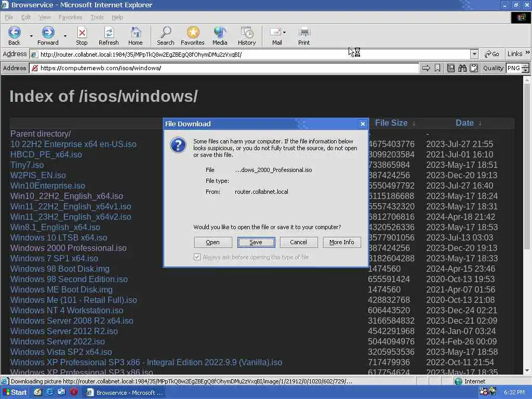
Task: Open the Mail button dropdown arrow
Action: click(x=284, y=33)
